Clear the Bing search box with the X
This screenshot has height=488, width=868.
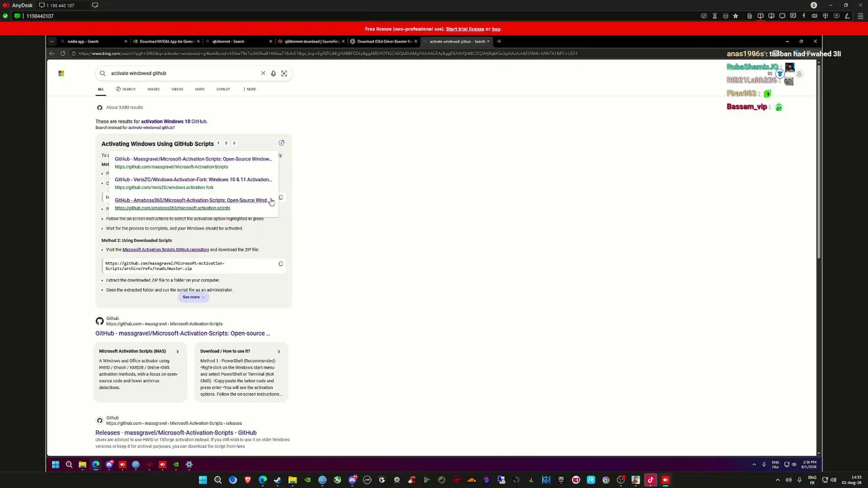(263, 73)
